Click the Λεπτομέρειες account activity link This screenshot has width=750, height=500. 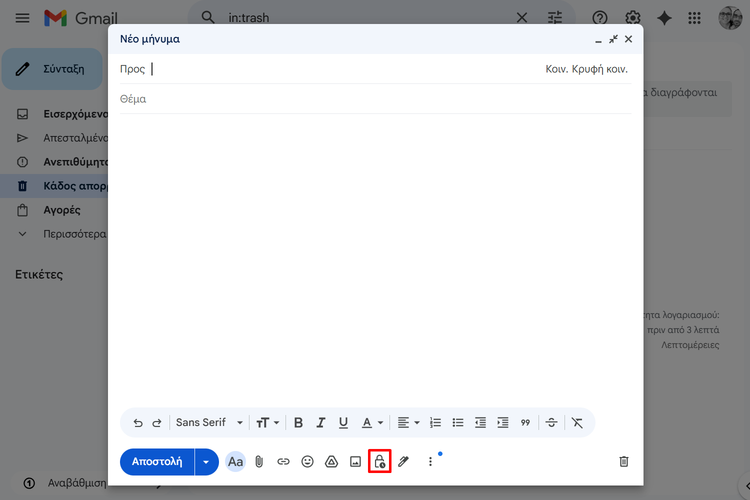point(690,345)
